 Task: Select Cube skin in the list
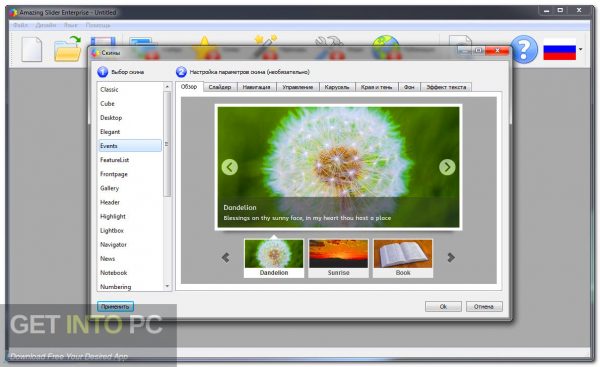[x=130, y=104]
